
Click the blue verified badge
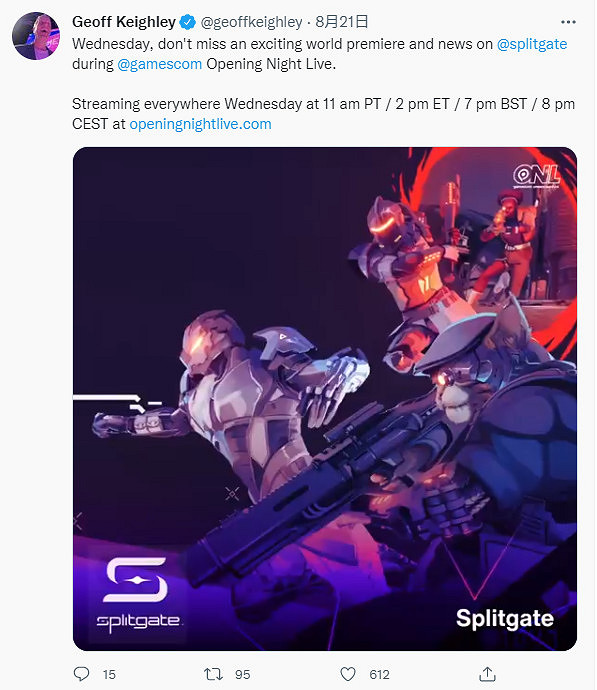click(188, 22)
